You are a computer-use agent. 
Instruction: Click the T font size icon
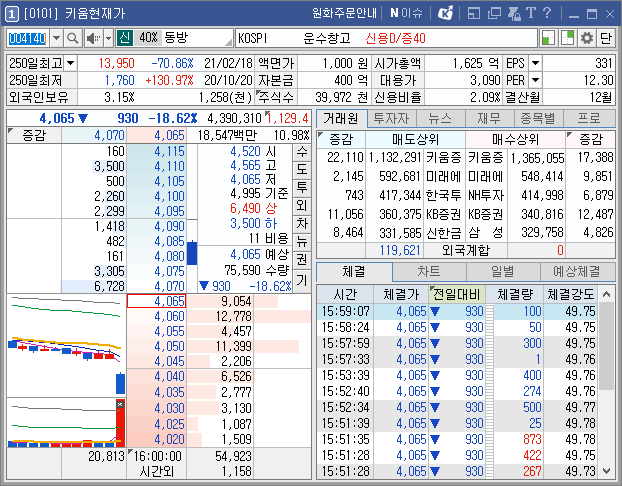point(531,13)
